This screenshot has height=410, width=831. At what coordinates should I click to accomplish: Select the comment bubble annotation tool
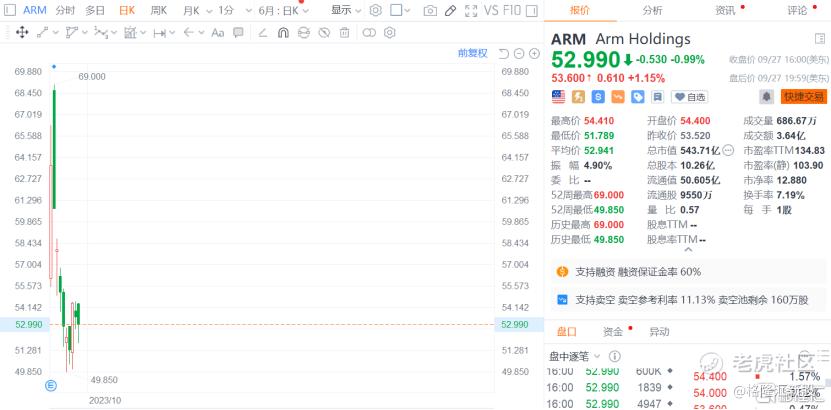(238, 33)
